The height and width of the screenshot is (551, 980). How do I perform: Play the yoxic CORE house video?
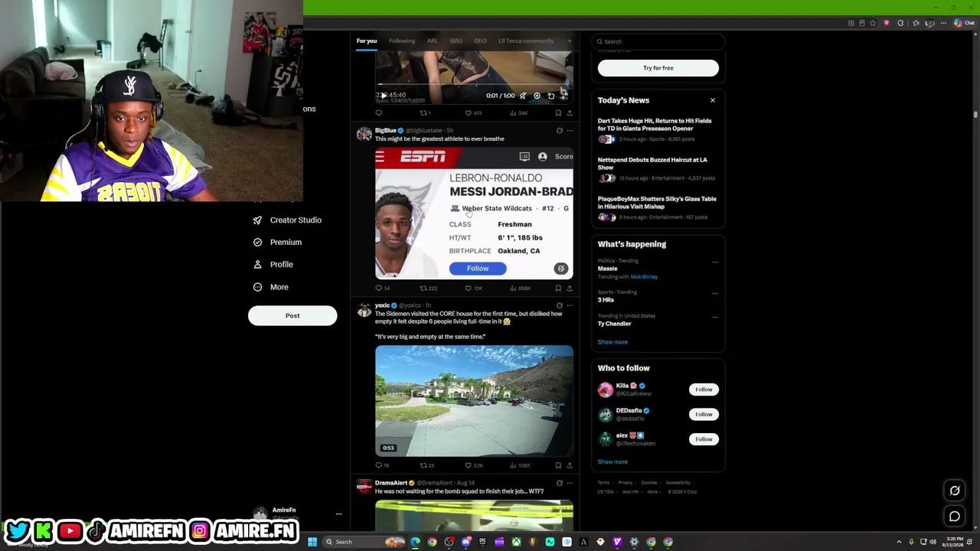click(474, 401)
